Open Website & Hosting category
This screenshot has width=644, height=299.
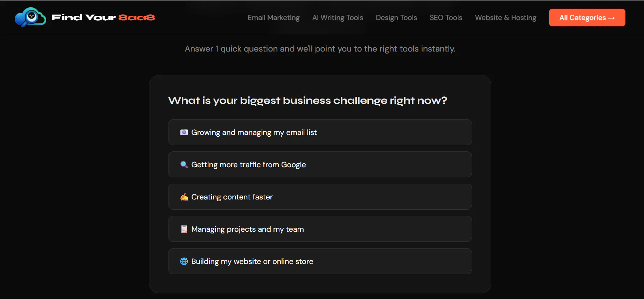tap(506, 18)
